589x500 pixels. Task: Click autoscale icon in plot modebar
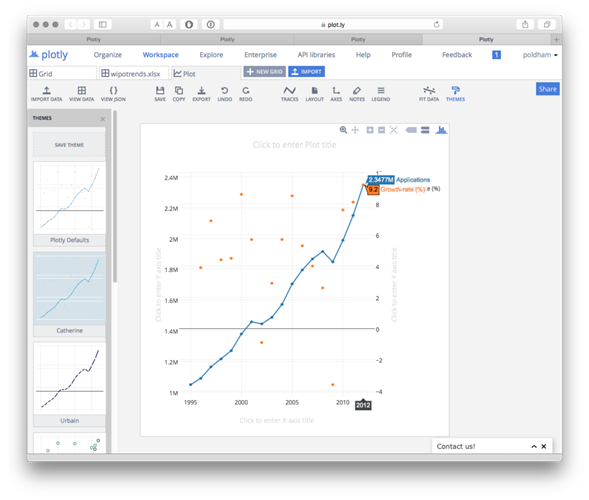pos(393,130)
